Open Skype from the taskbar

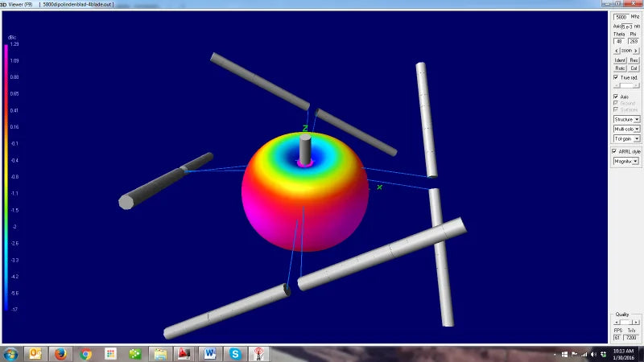(234, 353)
